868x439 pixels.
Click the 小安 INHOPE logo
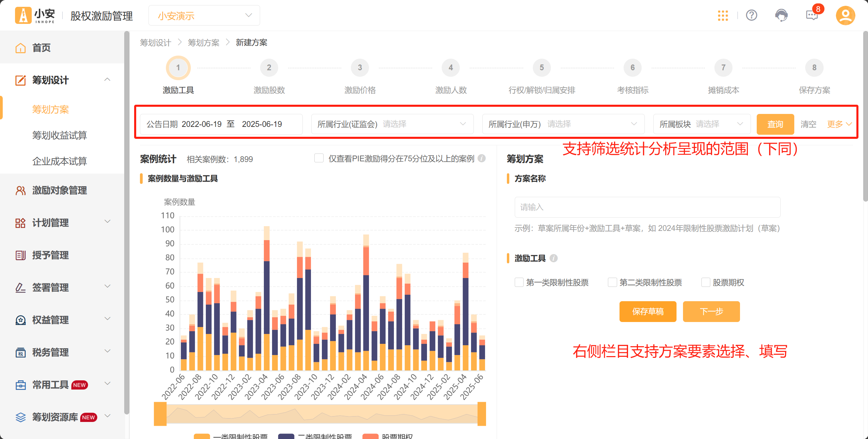point(35,15)
